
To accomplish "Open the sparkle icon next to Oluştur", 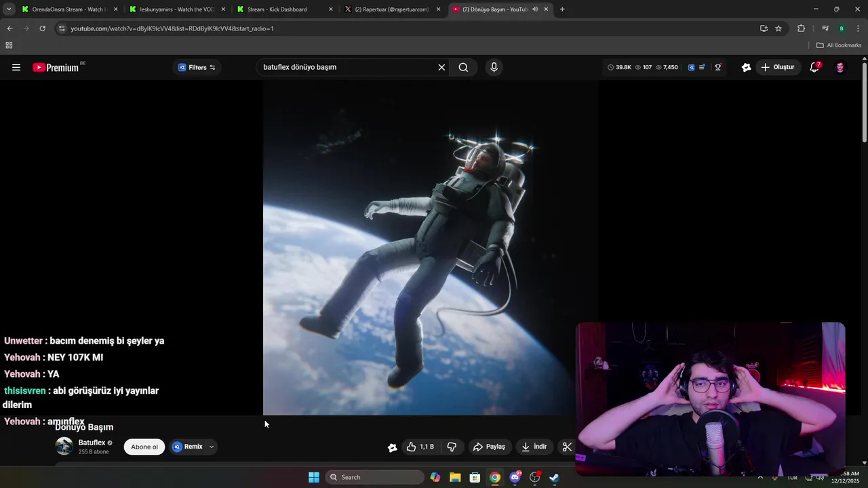I will click(x=746, y=67).
